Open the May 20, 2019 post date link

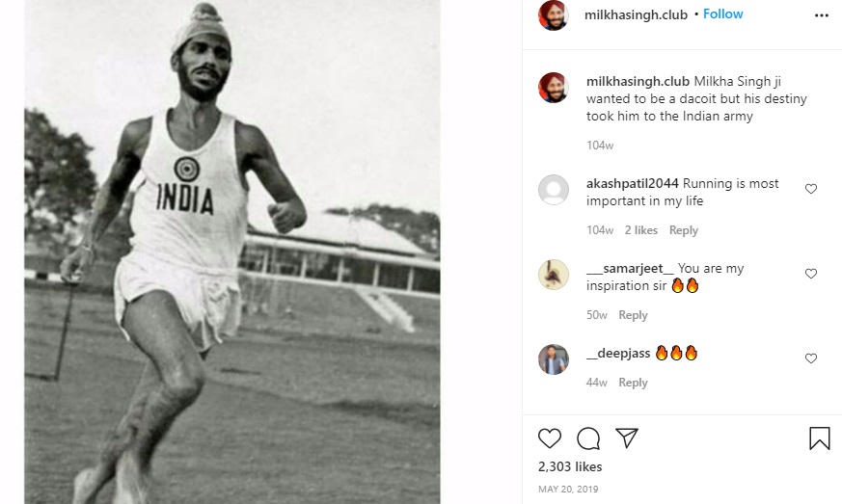[x=568, y=489]
